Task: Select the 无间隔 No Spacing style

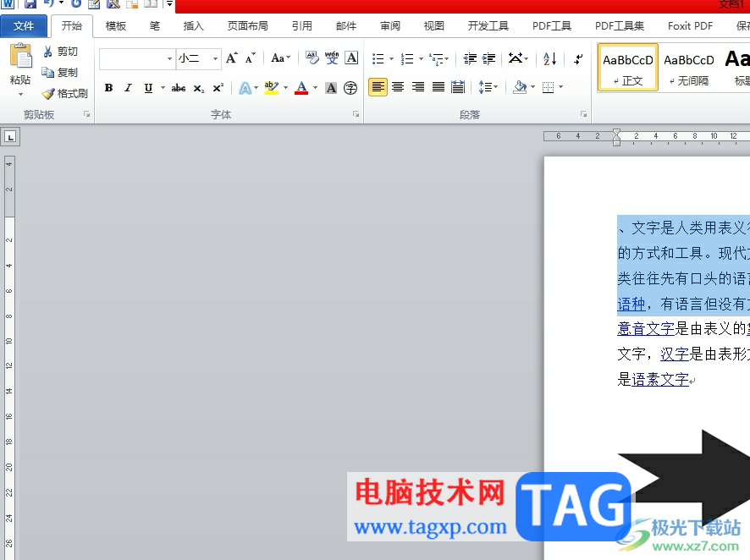Action: [x=689, y=68]
